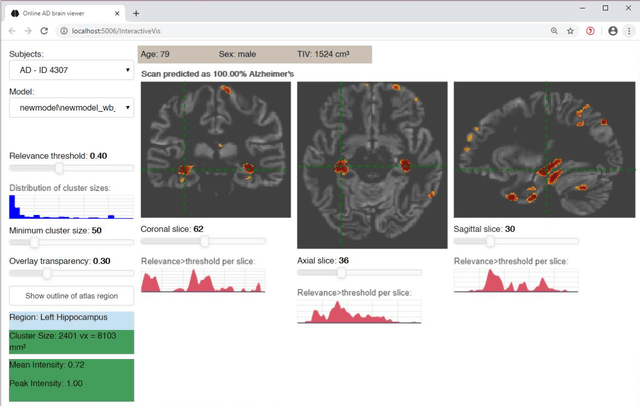Reload the page with the refresh icon
The width and height of the screenshot is (640, 406).
(47, 31)
